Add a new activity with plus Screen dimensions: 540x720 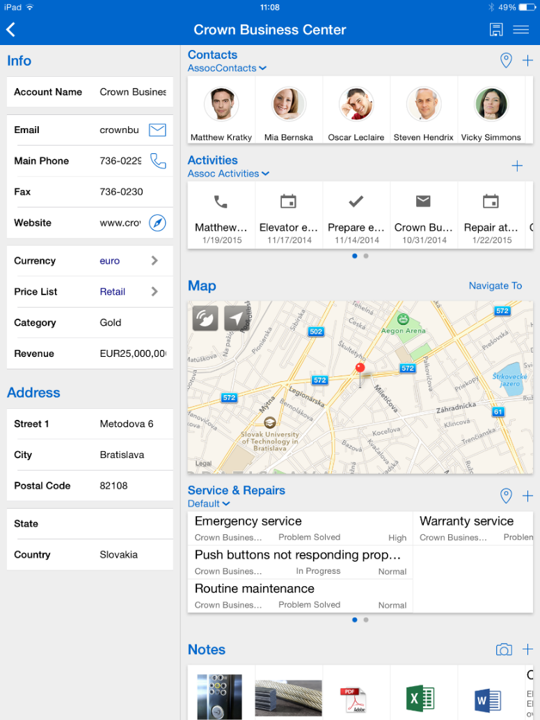tap(517, 166)
